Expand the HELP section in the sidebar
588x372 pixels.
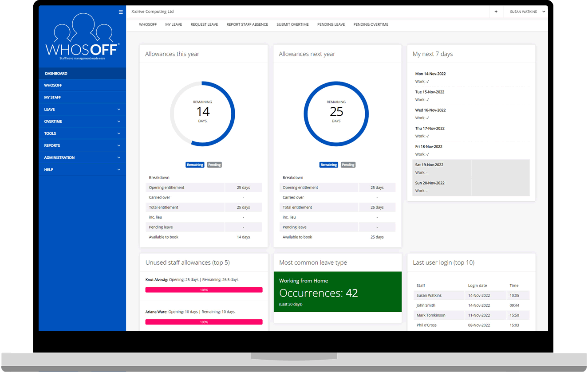(x=82, y=169)
